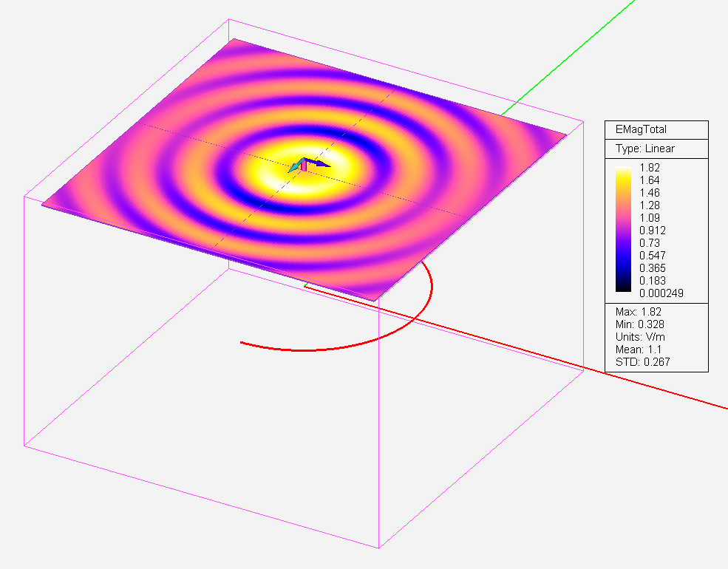Click the 1.82 label atop the color scale
The image size is (728, 569).
650,167
